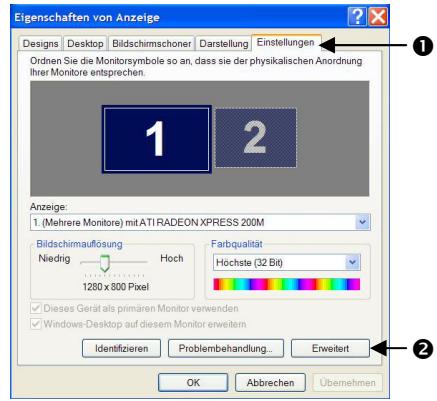Open the Darstellung tab
The height and width of the screenshot is (401, 437).
pos(223,44)
